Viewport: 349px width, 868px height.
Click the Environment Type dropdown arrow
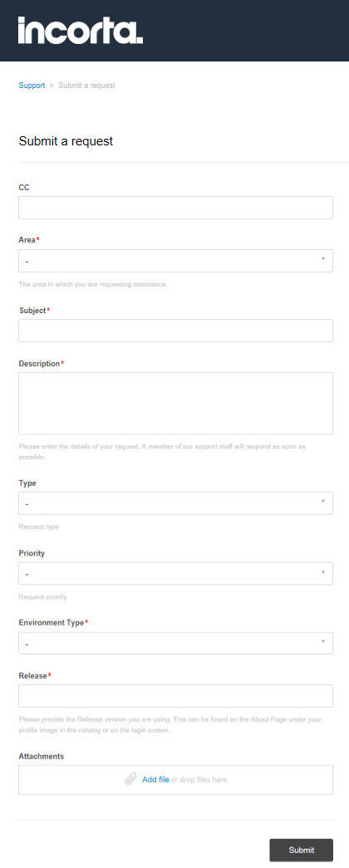(x=323, y=641)
